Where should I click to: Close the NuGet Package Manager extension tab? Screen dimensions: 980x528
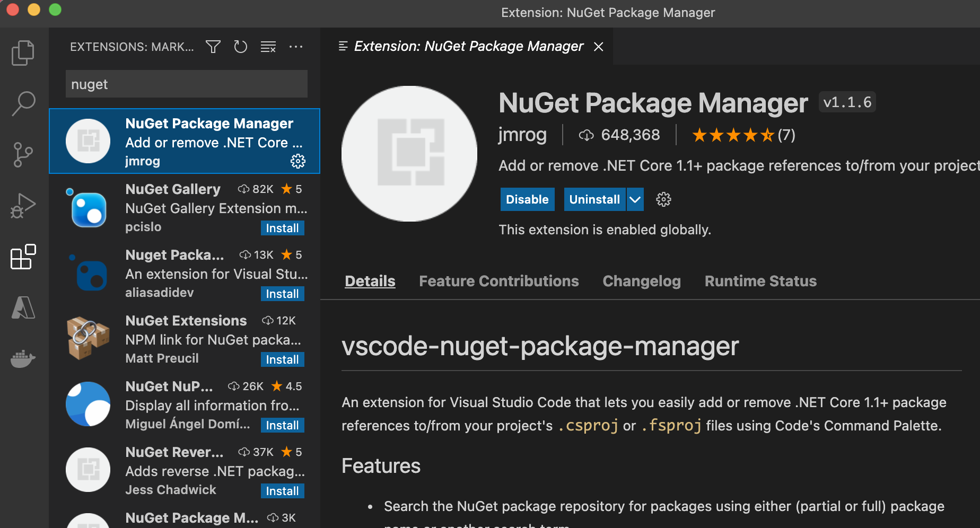(599, 47)
